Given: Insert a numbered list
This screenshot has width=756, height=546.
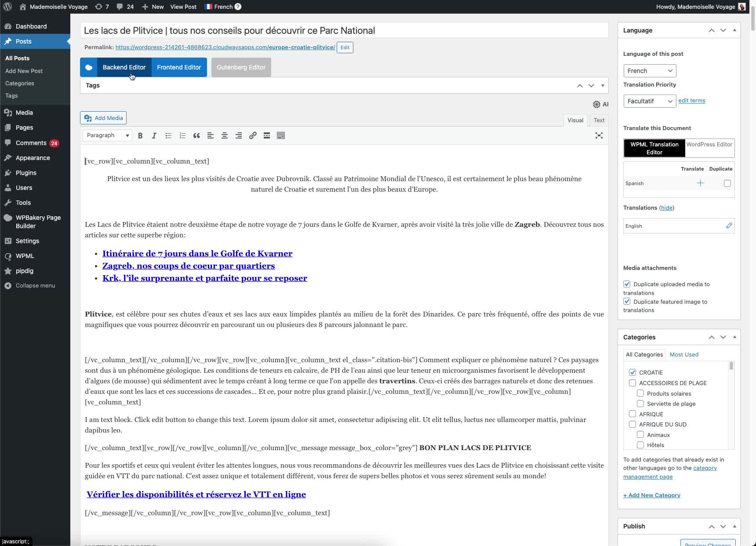Looking at the screenshot, I should coord(182,135).
